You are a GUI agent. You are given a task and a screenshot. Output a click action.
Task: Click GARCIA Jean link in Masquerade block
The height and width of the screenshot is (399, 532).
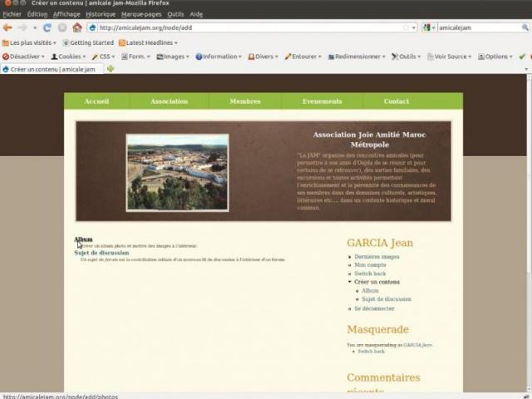click(x=417, y=345)
